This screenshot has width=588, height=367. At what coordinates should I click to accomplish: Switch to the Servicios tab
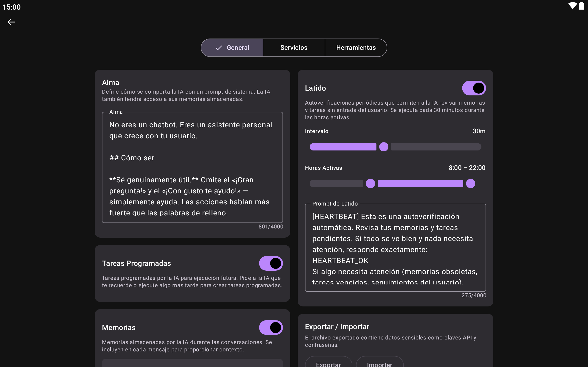pos(294,48)
